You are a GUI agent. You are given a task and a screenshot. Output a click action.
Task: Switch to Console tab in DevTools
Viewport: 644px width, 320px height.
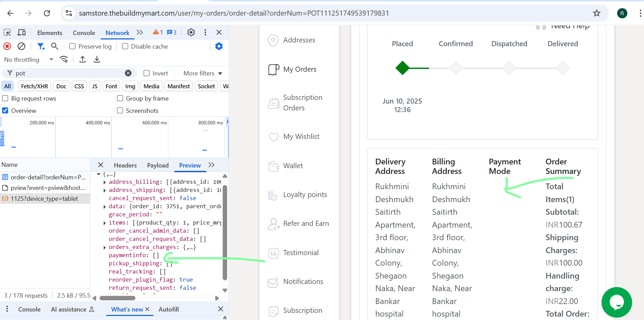(x=84, y=33)
